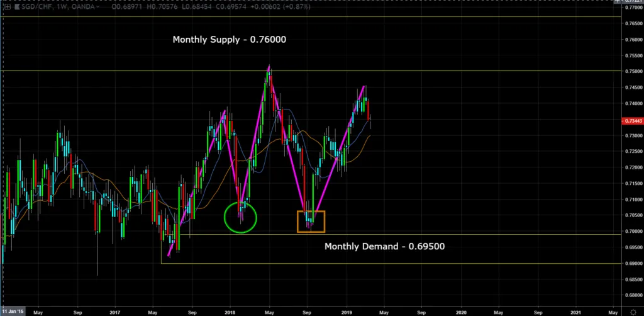This screenshot has height=316, width=644.
Task: Click the 2021 label on the time axis
Action: 576,312
